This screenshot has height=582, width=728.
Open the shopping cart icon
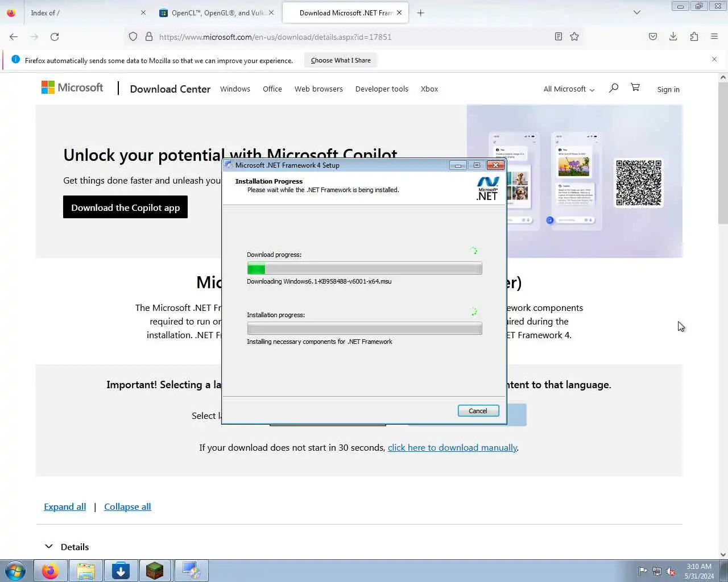pyautogui.click(x=635, y=88)
